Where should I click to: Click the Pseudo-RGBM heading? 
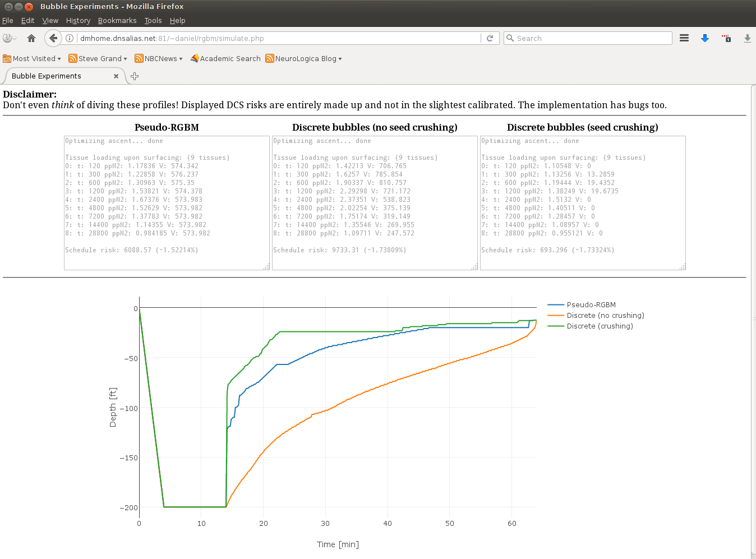[x=167, y=127]
